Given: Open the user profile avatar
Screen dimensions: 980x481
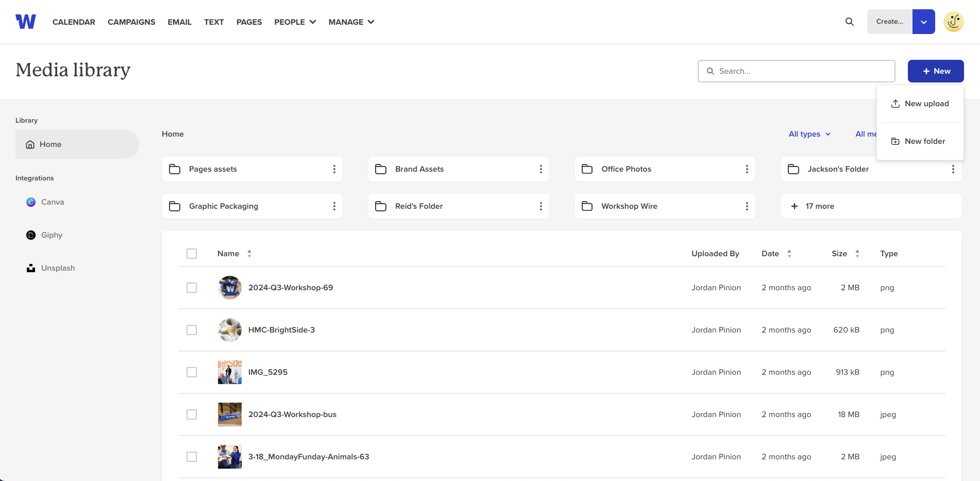Looking at the screenshot, I should pos(954,22).
